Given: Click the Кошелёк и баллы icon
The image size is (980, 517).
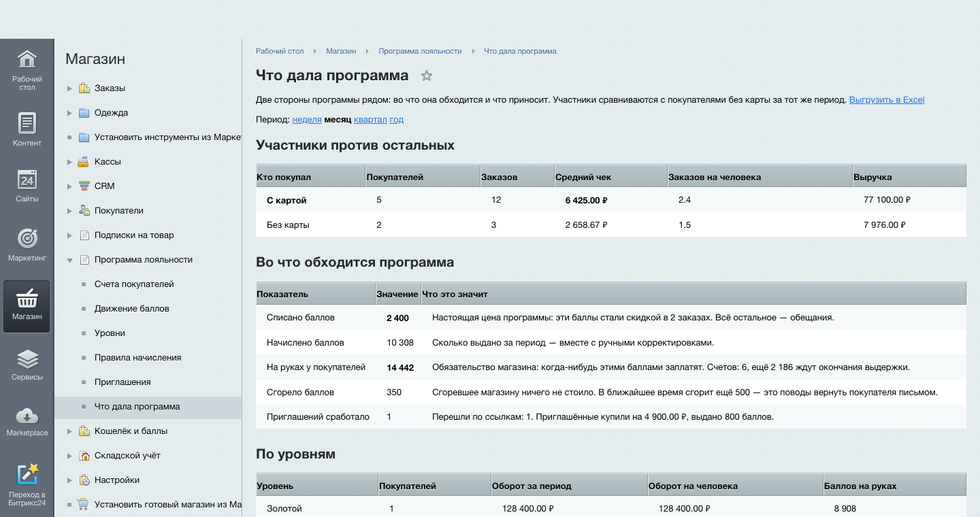Looking at the screenshot, I should coord(84,431).
